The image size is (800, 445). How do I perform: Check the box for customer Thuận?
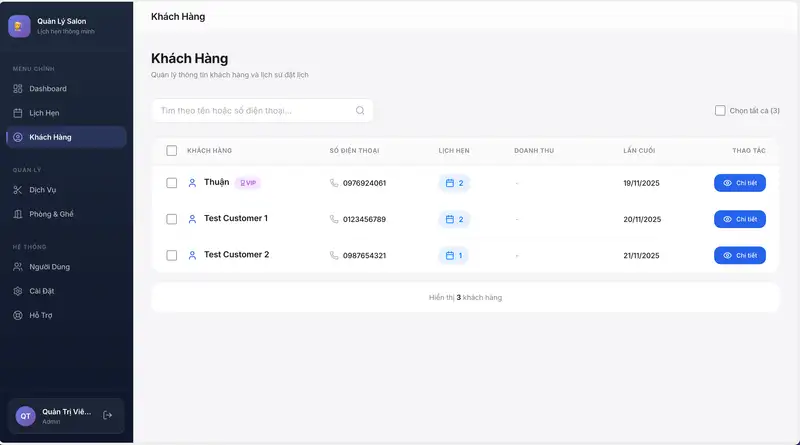(172, 183)
